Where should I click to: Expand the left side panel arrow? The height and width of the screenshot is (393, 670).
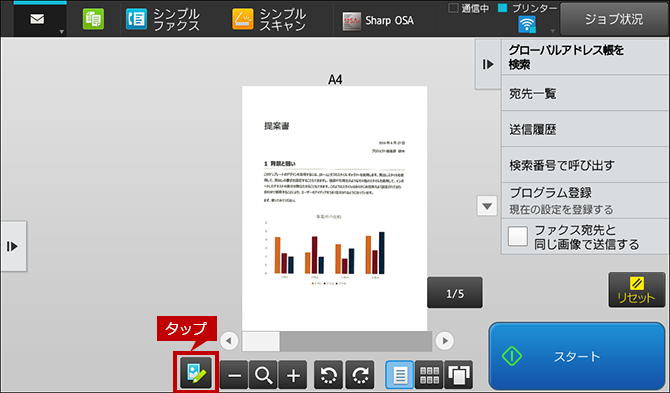pyautogui.click(x=13, y=246)
